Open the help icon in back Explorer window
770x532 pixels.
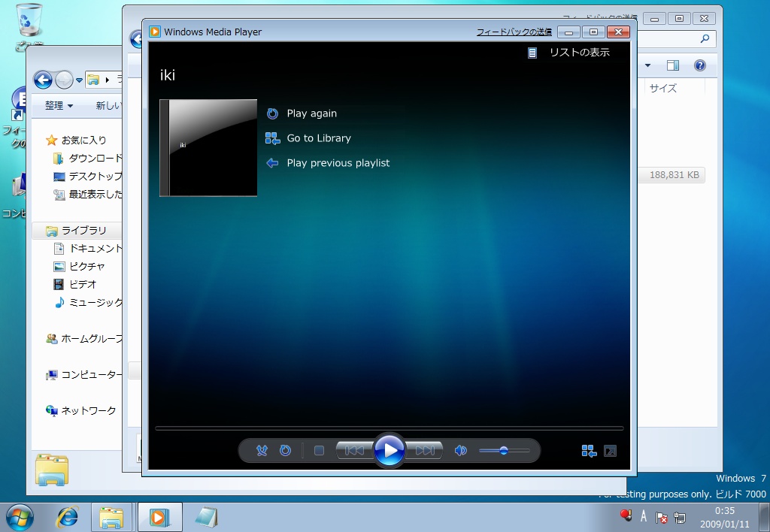(700, 65)
